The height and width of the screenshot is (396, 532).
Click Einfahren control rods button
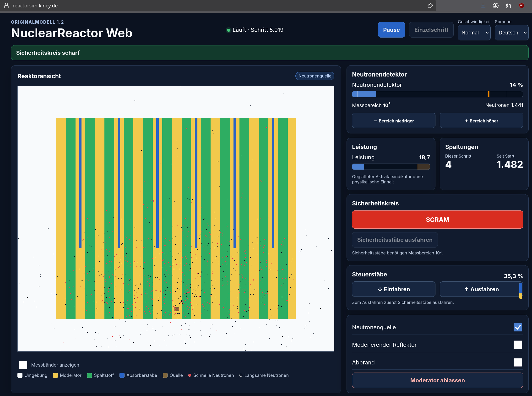click(394, 289)
